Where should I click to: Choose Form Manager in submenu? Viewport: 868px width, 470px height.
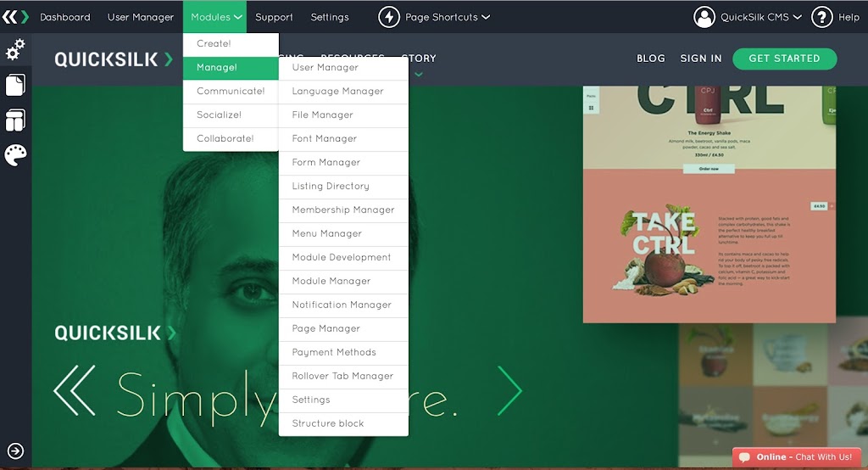(343, 163)
